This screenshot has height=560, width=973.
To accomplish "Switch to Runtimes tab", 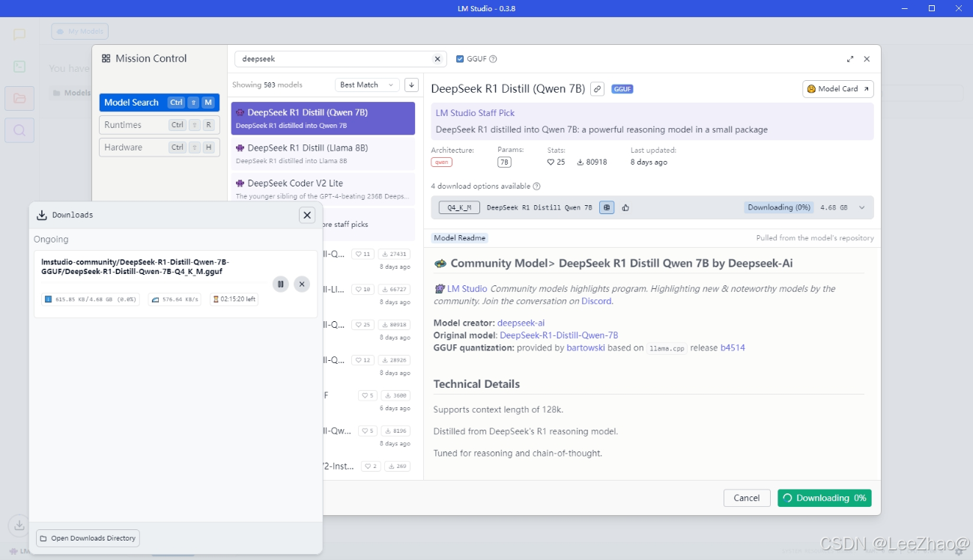I will pos(159,125).
